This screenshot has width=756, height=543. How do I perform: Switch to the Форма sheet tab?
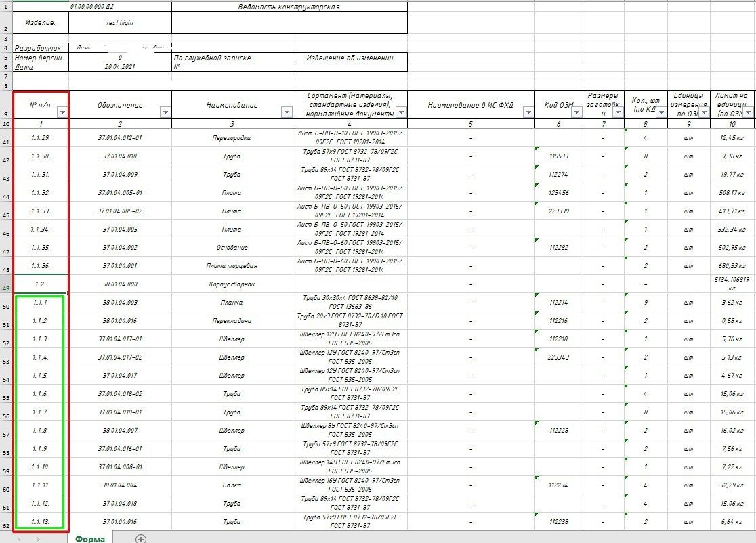89,539
